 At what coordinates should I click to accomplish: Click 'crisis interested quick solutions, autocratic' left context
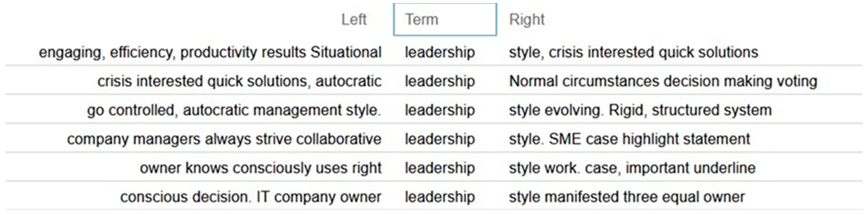pyautogui.click(x=239, y=81)
